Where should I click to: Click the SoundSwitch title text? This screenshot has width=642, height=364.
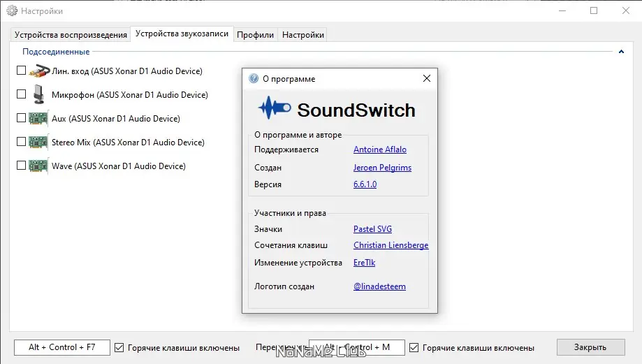point(356,110)
